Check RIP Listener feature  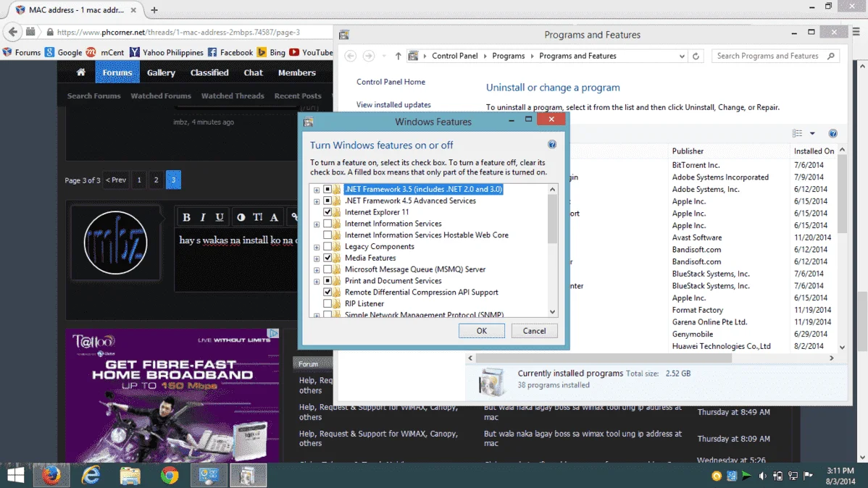pyautogui.click(x=327, y=304)
